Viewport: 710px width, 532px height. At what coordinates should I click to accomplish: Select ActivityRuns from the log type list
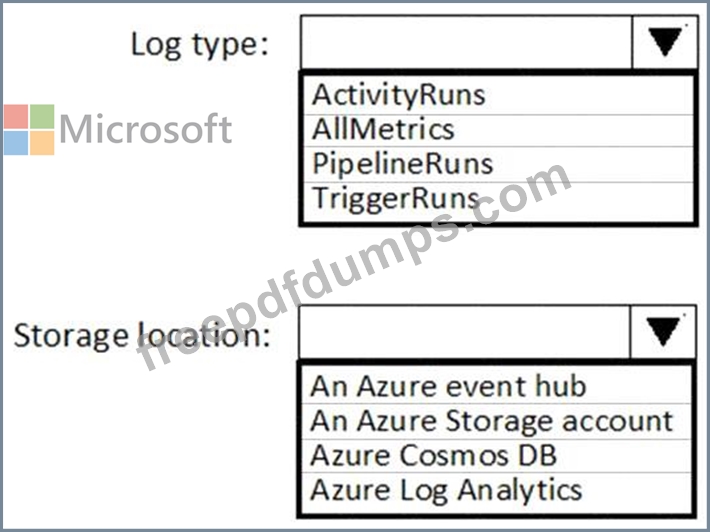point(498,95)
